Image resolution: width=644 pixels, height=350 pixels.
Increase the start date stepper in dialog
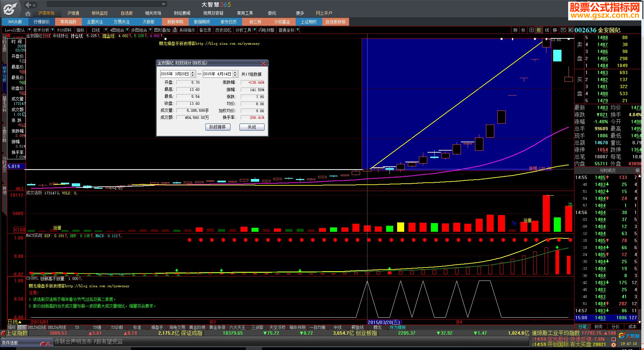(192, 72)
